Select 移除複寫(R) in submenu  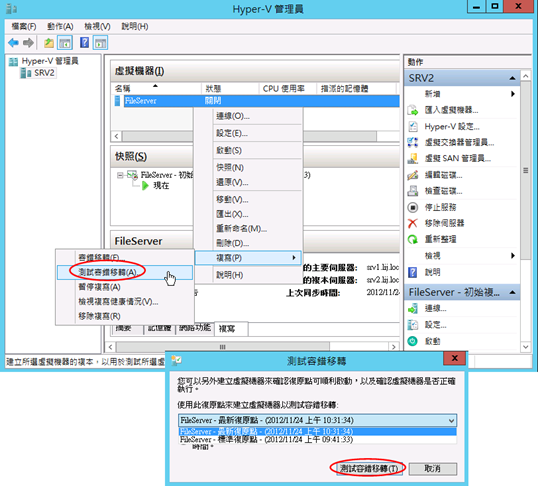125,316
